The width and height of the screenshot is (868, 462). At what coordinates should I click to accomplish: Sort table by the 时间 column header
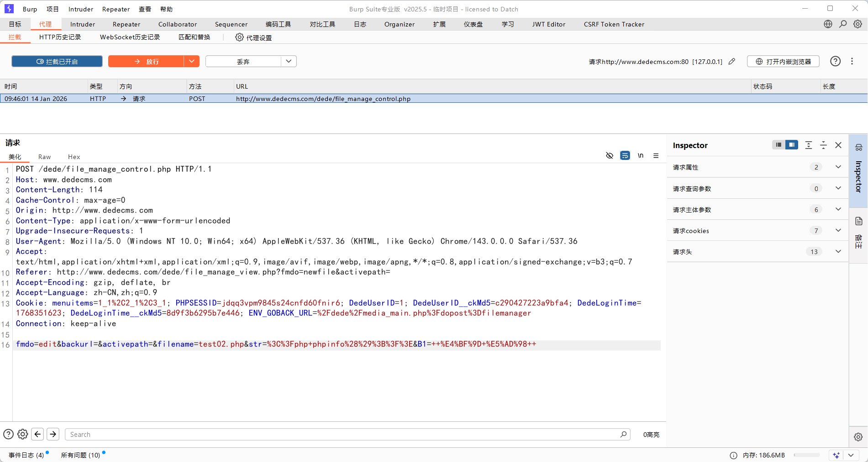pos(44,86)
